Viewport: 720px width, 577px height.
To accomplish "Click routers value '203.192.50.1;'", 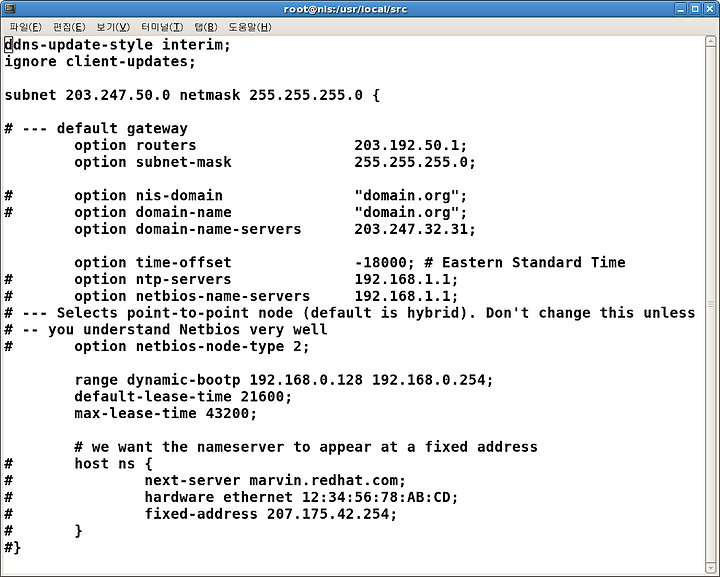I will pyautogui.click(x=411, y=146).
